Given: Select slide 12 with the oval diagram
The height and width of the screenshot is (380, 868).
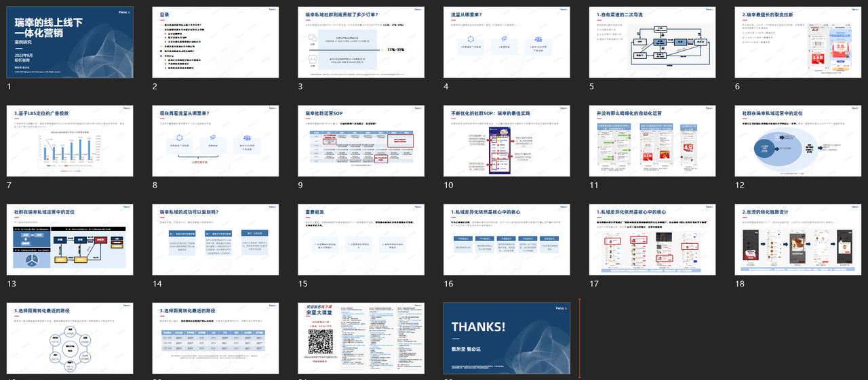Looking at the screenshot, I should coord(797,140).
